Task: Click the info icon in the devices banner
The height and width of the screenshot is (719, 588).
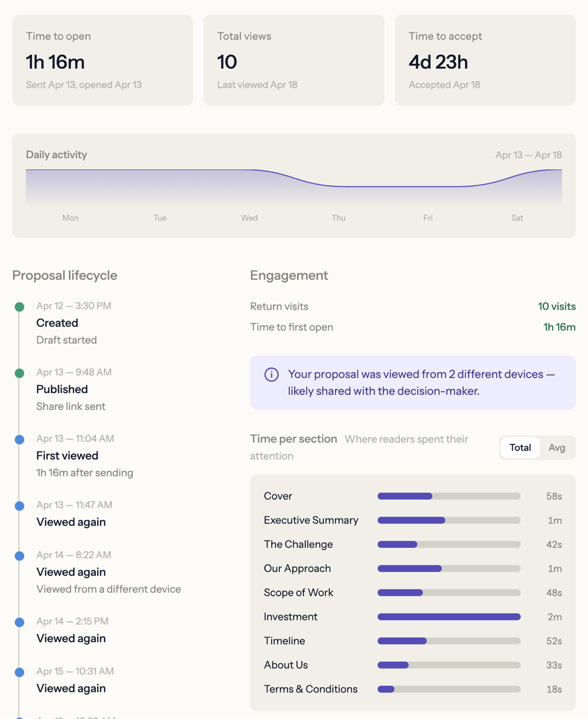Action: click(271, 374)
